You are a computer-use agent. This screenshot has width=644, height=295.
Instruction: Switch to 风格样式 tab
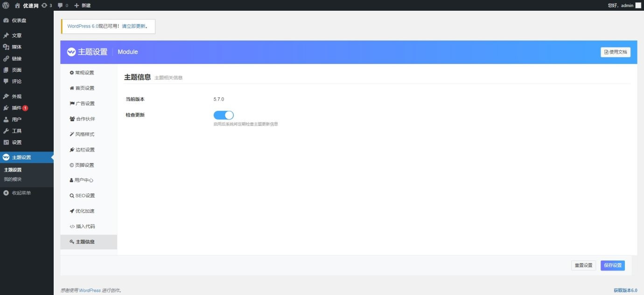(x=89, y=134)
